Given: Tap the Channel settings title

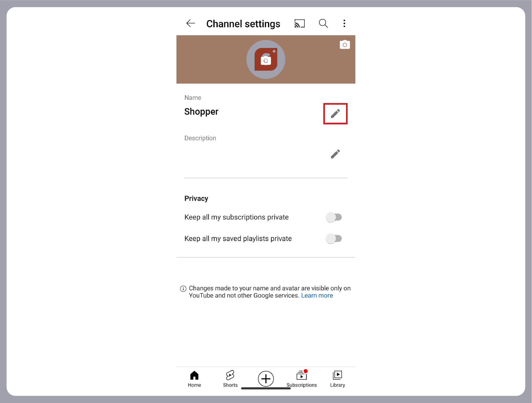Looking at the screenshot, I should [243, 24].
